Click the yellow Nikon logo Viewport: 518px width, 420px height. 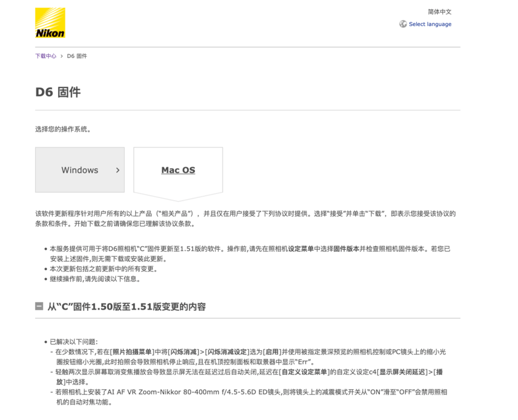(x=51, y=23)
